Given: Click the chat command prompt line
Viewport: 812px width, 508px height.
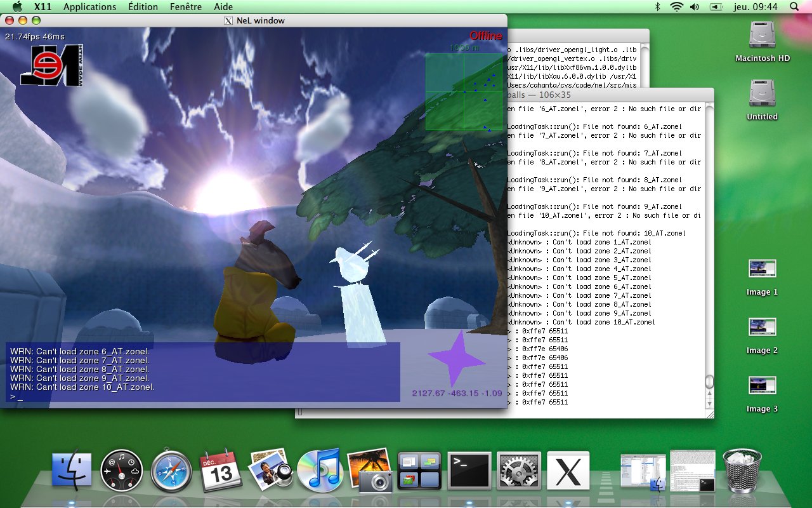Looking at the screenshot, I should pyautogui.click(x=203, y=396).
